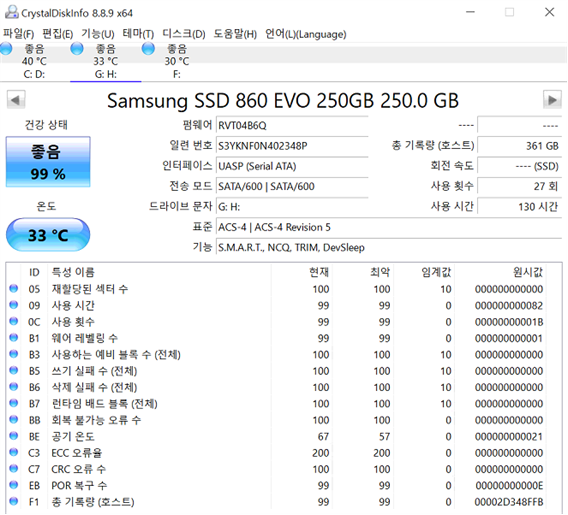
Task: Select the C: D: disk tab at 40 °C
Action: [35, 62]
